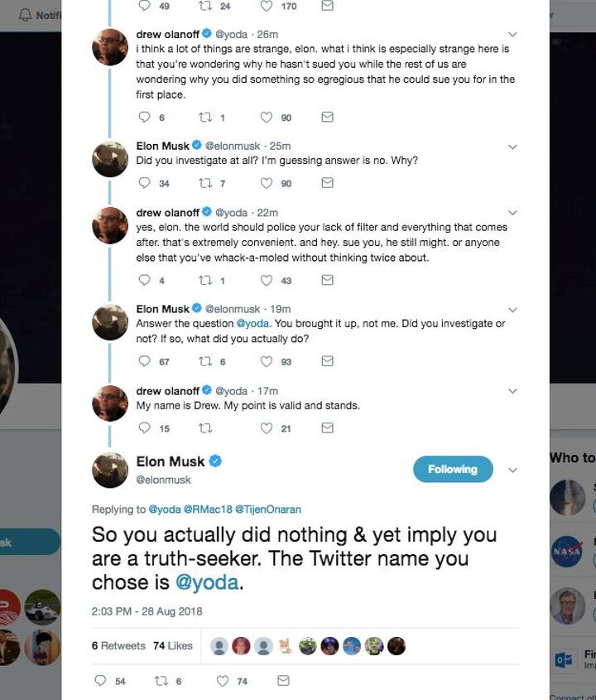The image size is (596, 700).
Task: Toggle the Following button for Elon Musk
Action: 453,469
